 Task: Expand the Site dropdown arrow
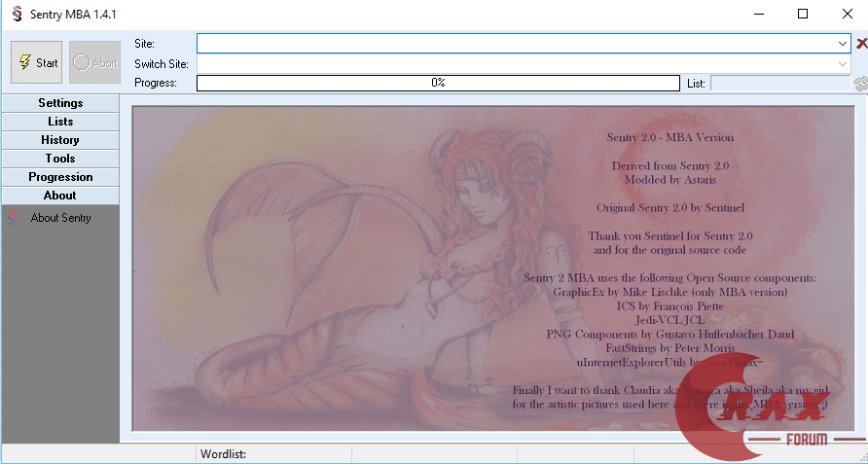[843, 43]
